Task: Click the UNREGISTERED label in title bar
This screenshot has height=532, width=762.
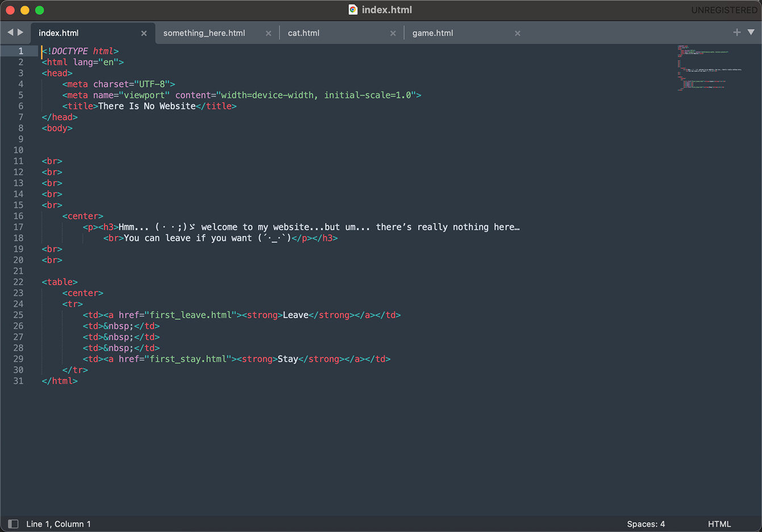Action: coord(724,10)
